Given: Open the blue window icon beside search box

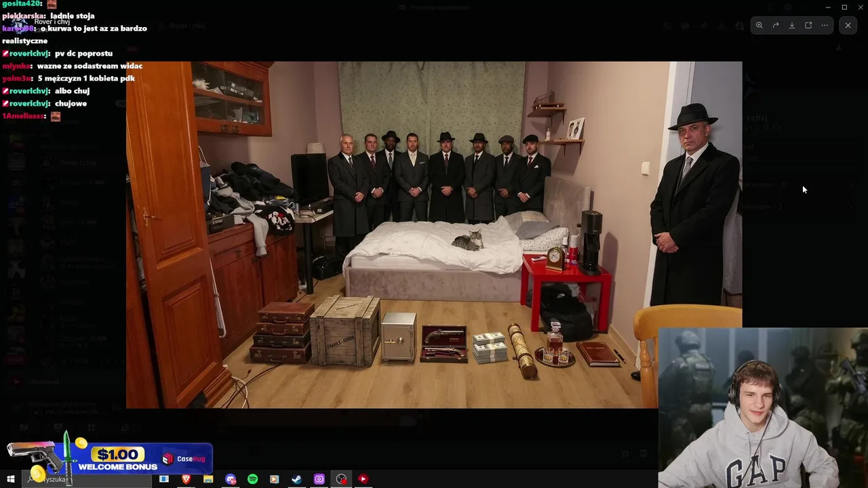Looking at the screenshot, I should (x=163, y=479).
